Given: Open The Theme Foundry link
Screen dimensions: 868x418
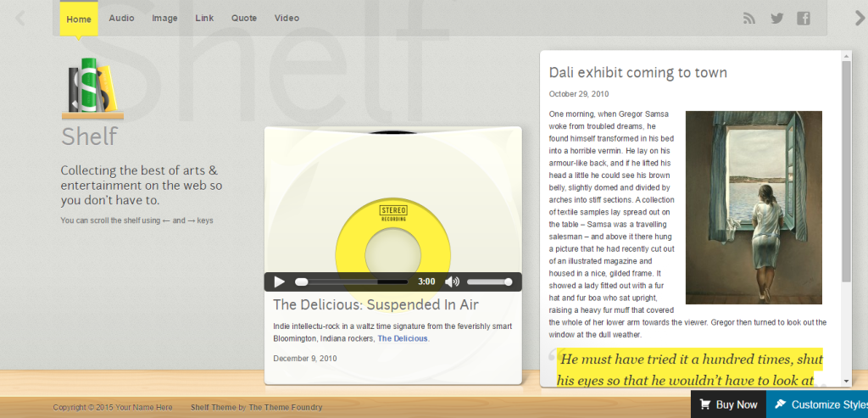Looking at the screenshot, I should pos(285,408).
